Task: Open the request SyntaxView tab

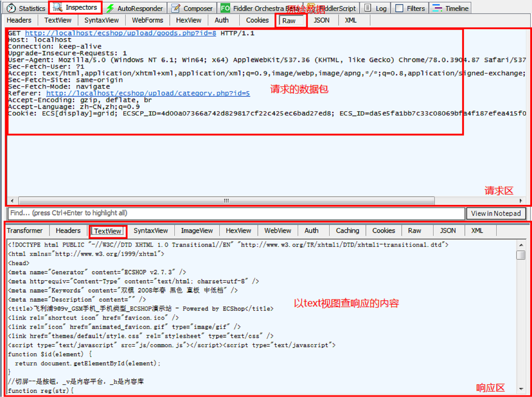Action: (101, 20)
